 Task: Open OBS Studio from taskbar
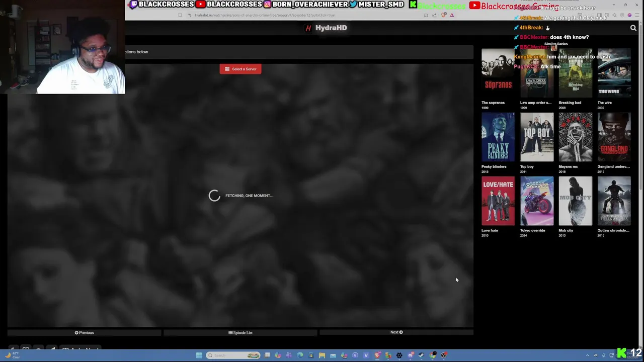[x=443, y=355]
